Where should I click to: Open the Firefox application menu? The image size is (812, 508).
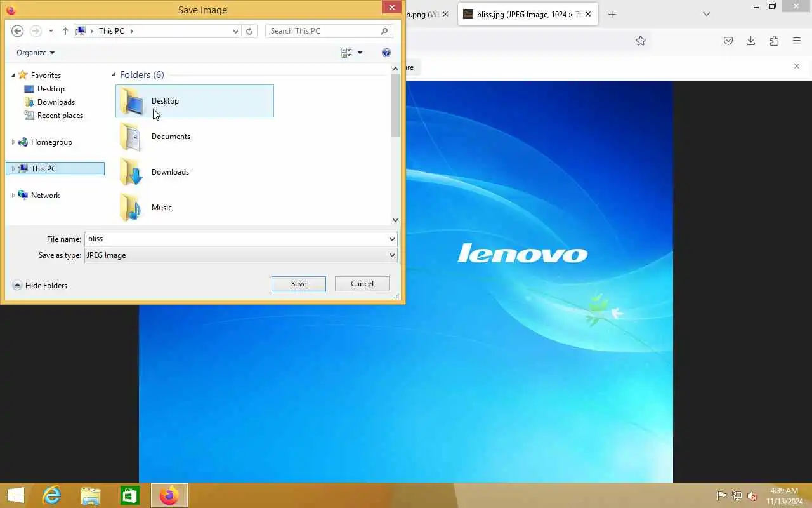tap(797, 41)
